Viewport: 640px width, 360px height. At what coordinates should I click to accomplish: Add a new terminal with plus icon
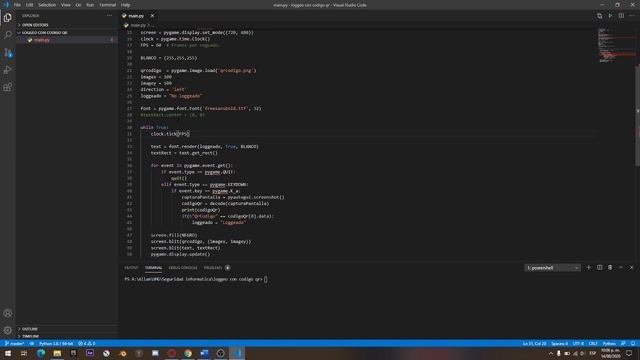point(589,268)
